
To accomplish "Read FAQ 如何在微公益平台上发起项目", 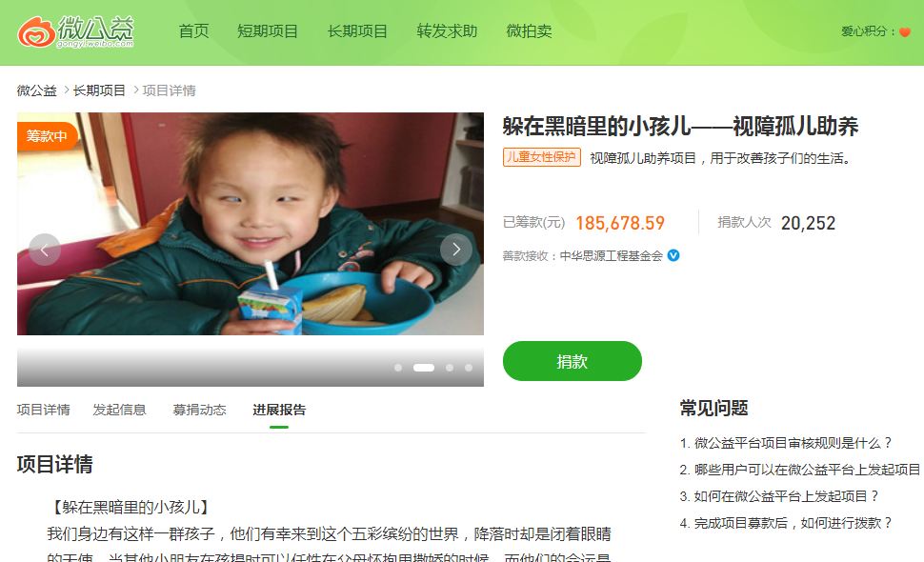I will click(779, 496).
